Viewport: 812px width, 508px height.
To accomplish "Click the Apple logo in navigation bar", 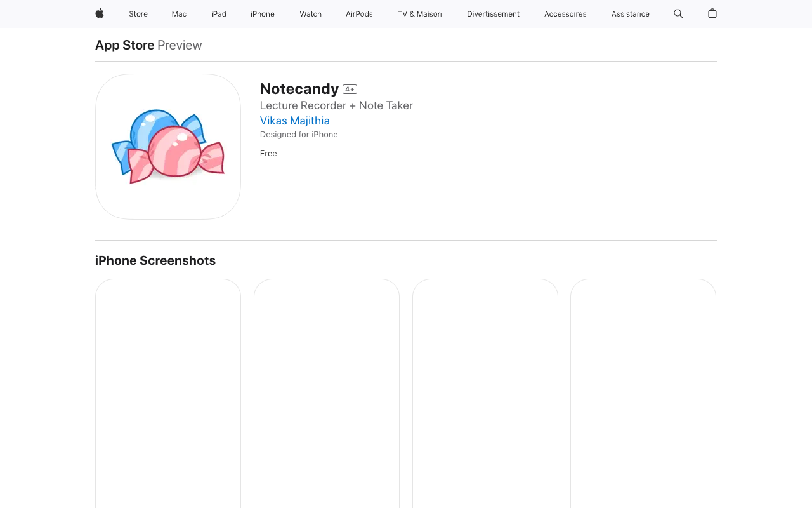I will click(100, 13).
